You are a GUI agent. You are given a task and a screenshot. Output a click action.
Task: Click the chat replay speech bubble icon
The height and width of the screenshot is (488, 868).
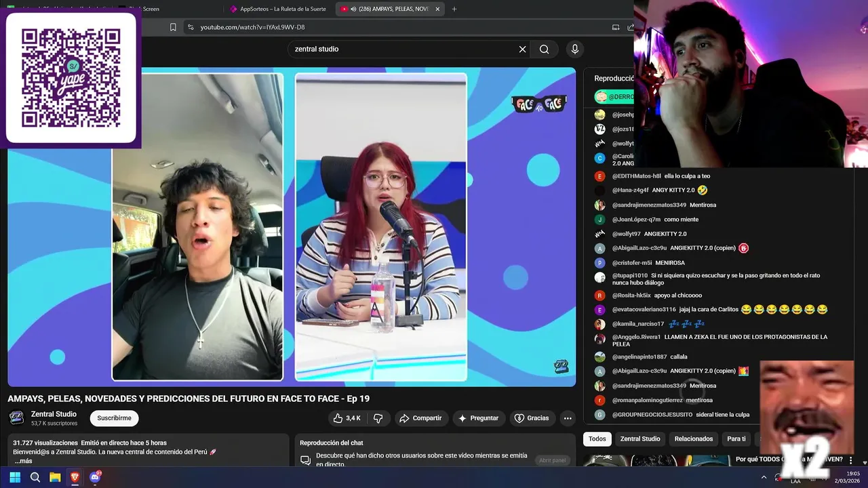(x=305, y=460)
